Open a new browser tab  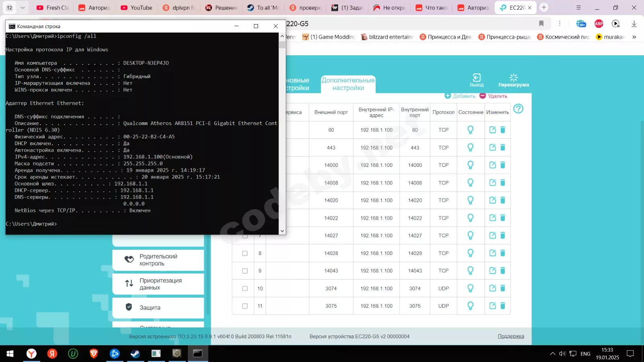tap(544, 7)
